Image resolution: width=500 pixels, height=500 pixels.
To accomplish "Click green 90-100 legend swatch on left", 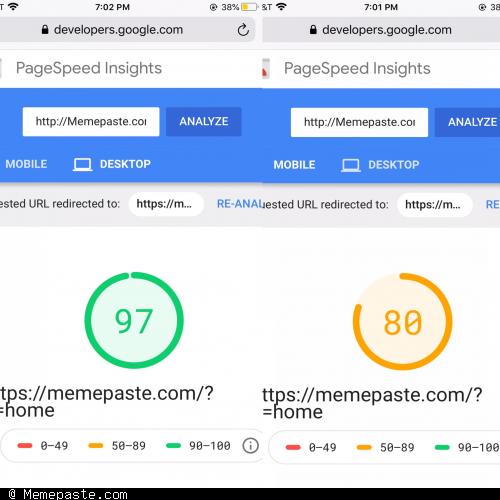I will [x=173, y=446].
